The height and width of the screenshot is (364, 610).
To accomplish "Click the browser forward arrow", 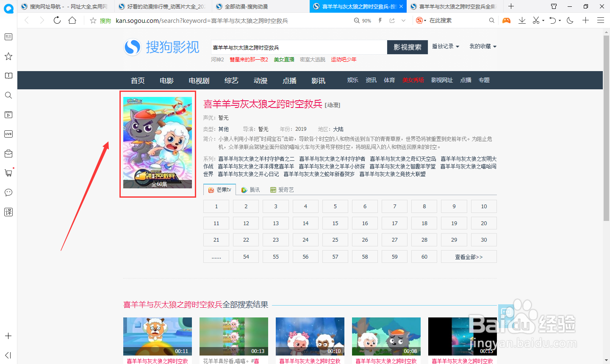I will click(42, 20).
